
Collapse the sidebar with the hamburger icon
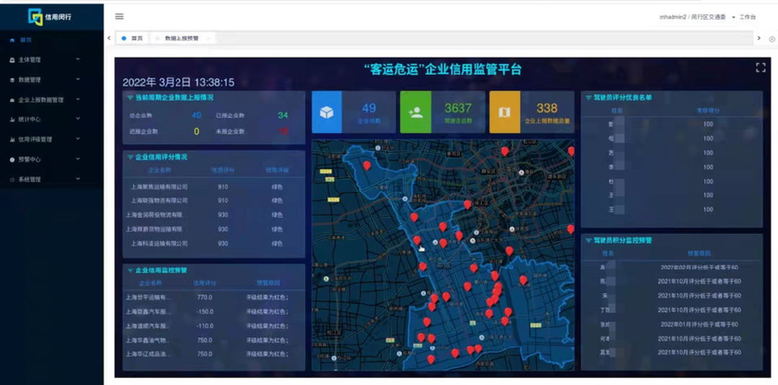pos(119,16)
